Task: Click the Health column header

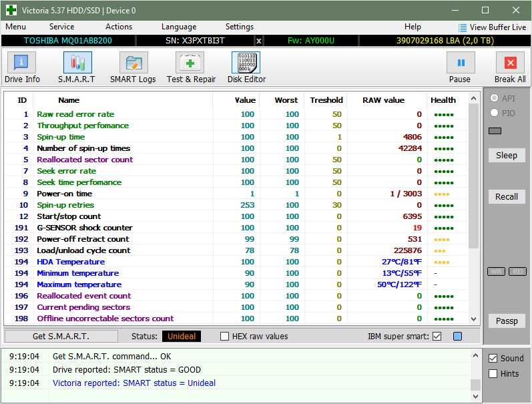Action: tap(443, 100)
